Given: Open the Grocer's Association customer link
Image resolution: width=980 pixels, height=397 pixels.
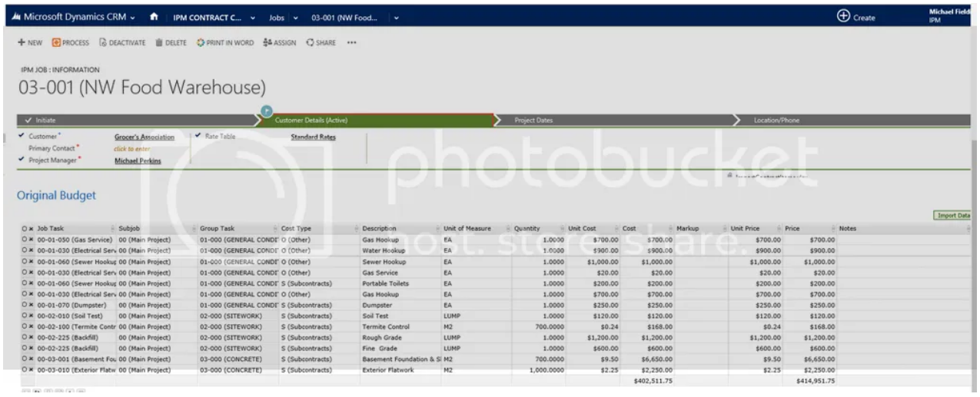Looking at the screenshot, I should pyautogui.click(x=145, y=137).
